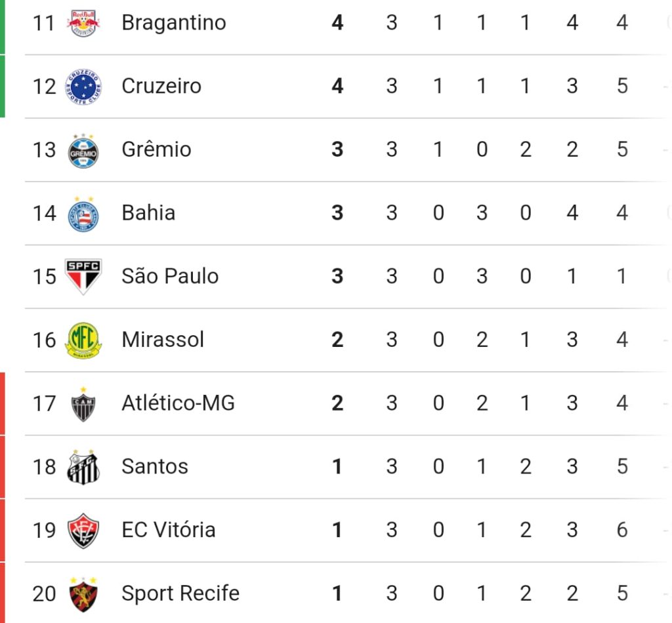672x623 pixels.
Task: Open the São Paulo team name
Action: (170, 276)
